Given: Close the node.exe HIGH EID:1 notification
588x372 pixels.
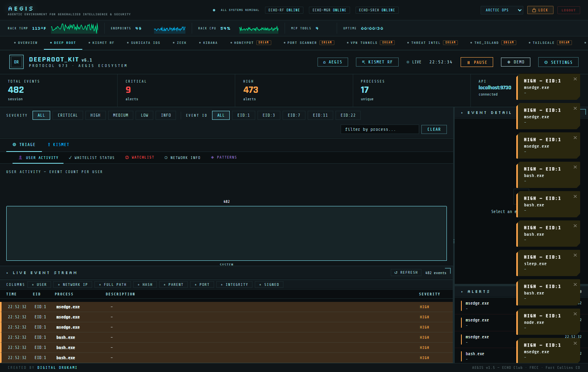Looking at the screenshot, I should pos(575,314).
